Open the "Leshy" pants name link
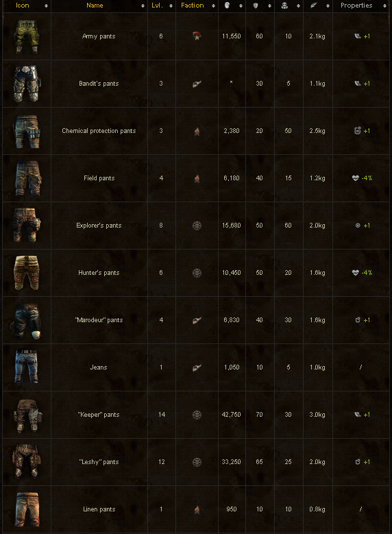This screenshot has width=392, height=534. (99, 462)
